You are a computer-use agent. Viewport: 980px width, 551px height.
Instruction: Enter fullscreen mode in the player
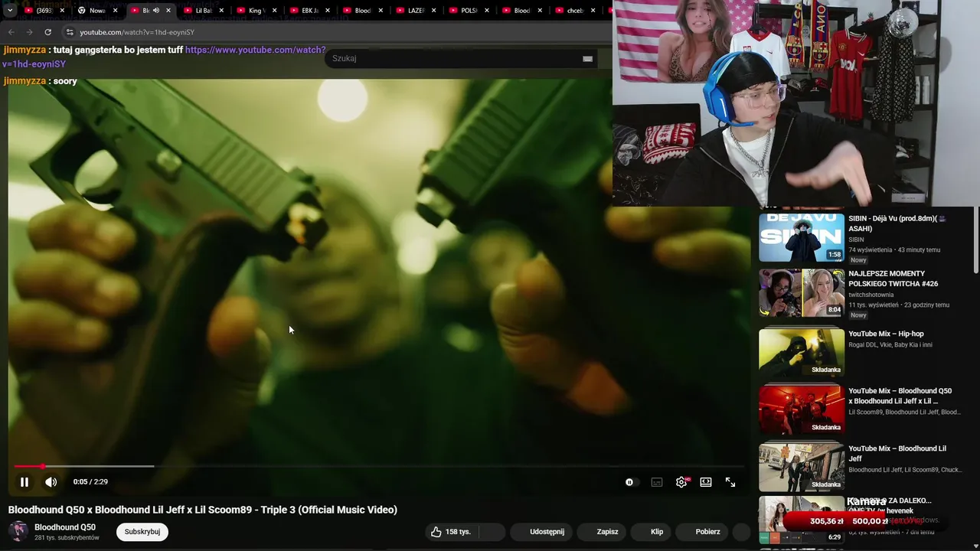tap(730, 482)
